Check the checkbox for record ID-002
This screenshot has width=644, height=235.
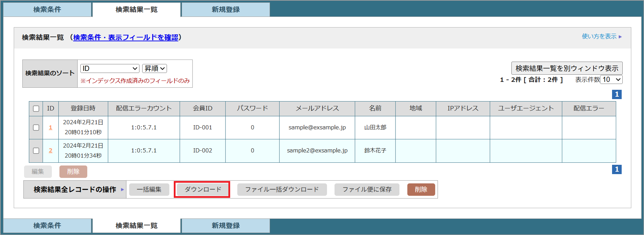[36, 151]
